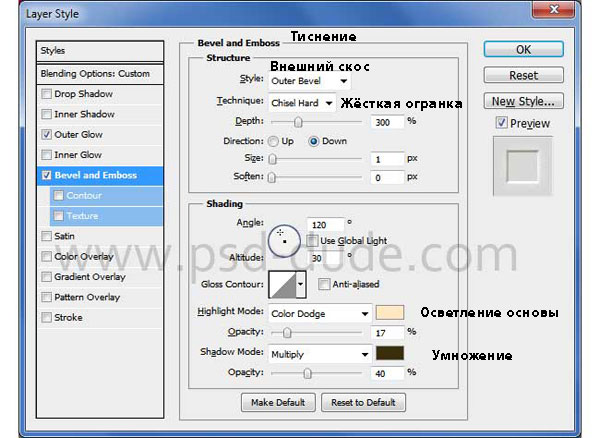The width and height of the screenshot is (600, 438).
Task: Close the Layer Style dialog
Action: [x=554, y=9]
